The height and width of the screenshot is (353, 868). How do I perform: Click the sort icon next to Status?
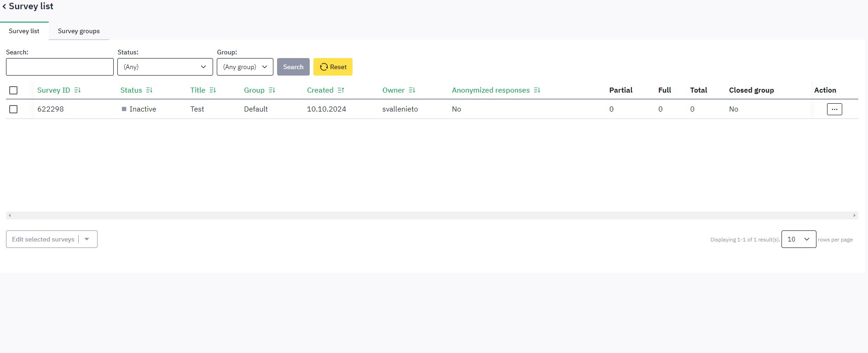pyautogui.click(x=149, y=90)
